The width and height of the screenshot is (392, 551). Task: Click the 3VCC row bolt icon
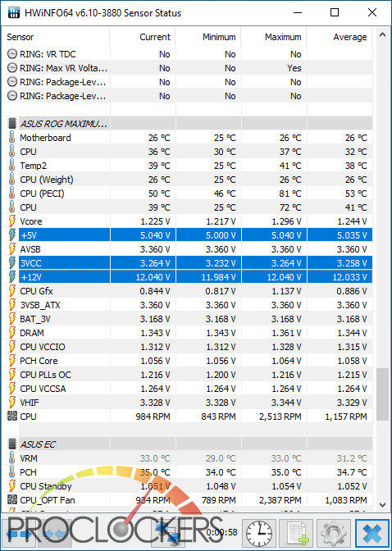tap(12, 263)
